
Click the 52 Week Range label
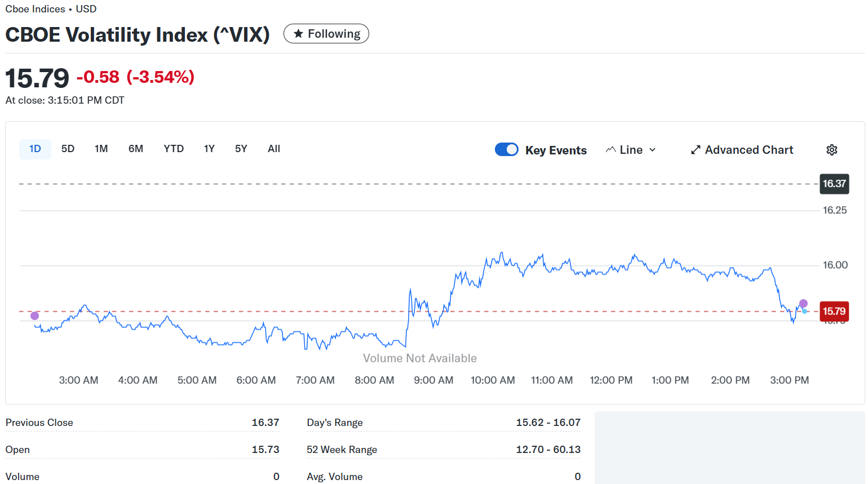point(342,450)
